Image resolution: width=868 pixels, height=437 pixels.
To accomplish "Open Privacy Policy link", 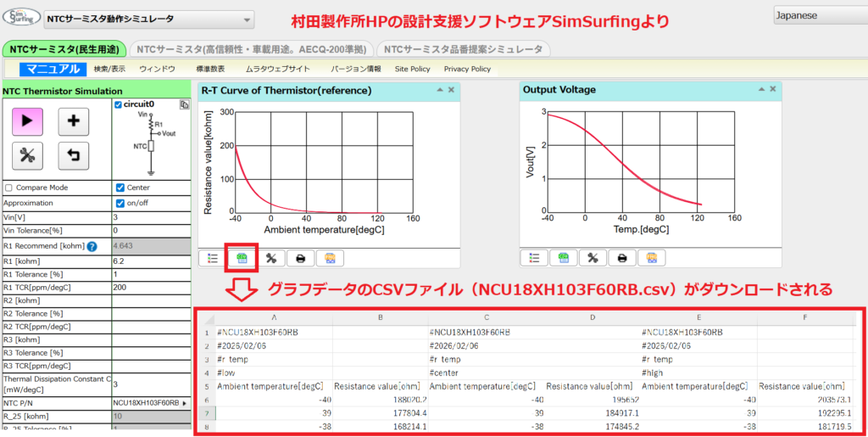I will pyautogui.click(x=467, y=70).
